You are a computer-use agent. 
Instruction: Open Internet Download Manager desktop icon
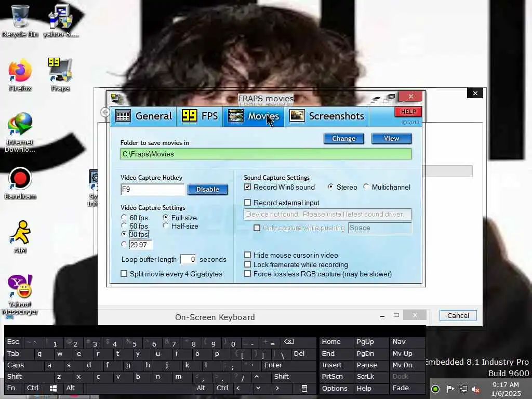click(x=20, y=132)
